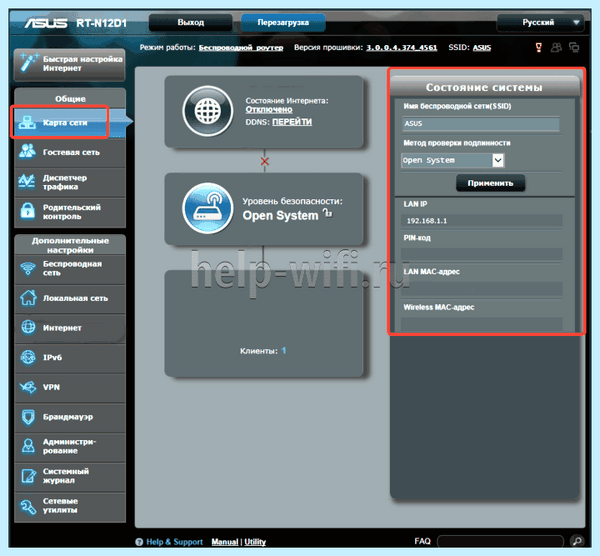Click the SSID name input field

click(x=481, y=124)
